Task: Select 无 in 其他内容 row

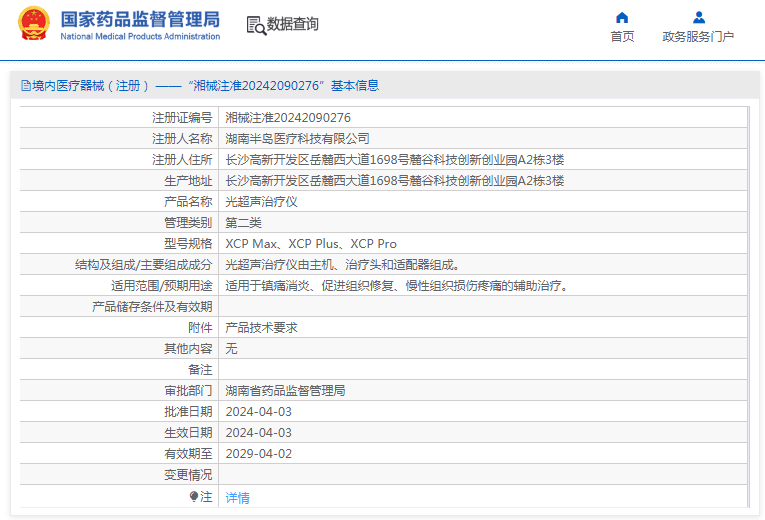Action: [231, 348]
